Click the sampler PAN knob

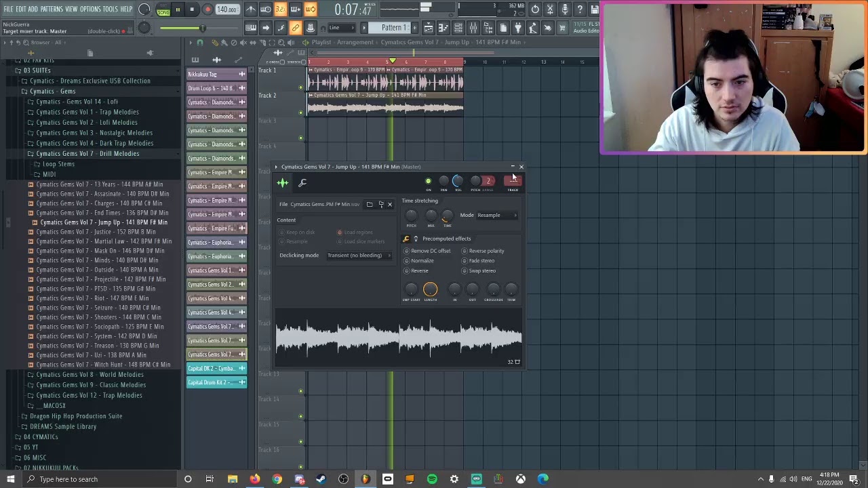[x=443, y=181]
